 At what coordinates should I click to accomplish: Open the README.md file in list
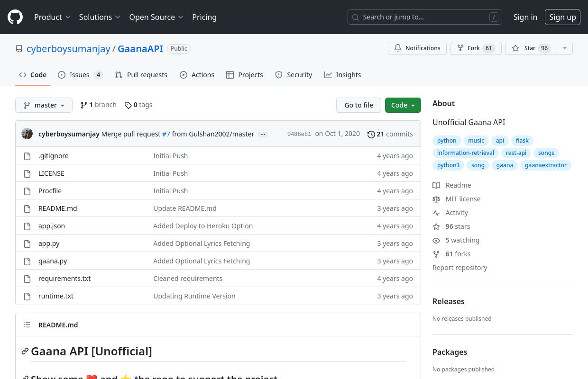pos(57,208)
